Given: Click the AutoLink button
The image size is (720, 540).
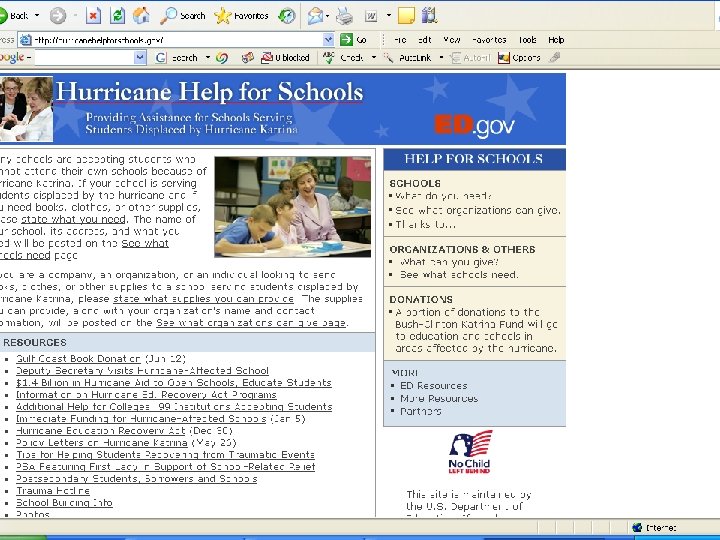Looking at the screenshot, I should point(408,58).
